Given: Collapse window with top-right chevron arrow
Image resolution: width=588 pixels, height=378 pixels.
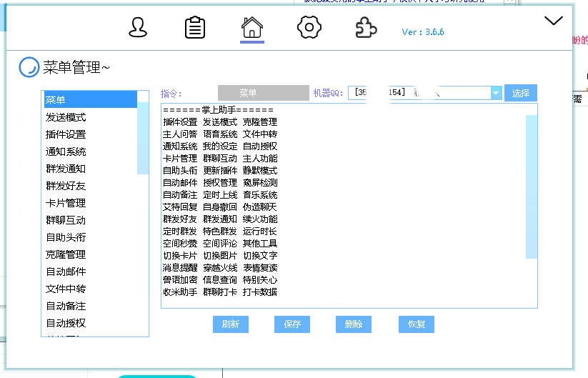Looking at the screenshot, I should click(x=554, y=21).
